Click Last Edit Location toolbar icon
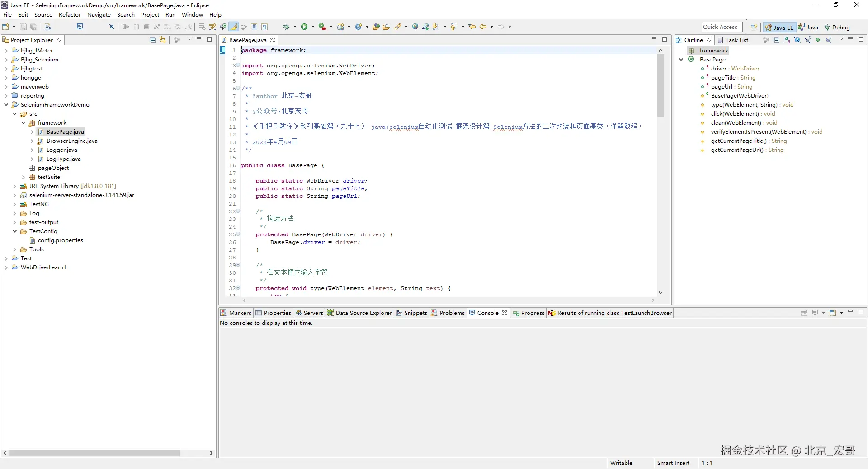 [x=472, y=27]
